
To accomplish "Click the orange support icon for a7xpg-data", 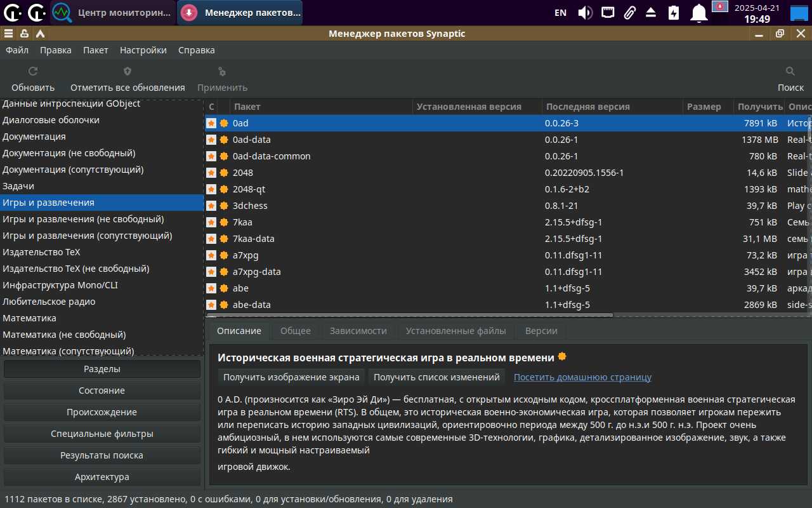I will tap(224, 272).
